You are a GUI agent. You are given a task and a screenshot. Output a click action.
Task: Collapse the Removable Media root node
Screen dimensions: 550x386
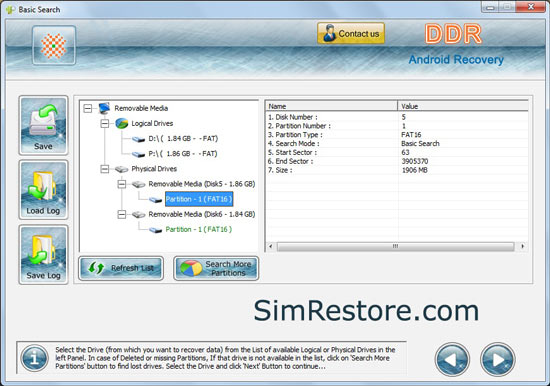(88, 108)
